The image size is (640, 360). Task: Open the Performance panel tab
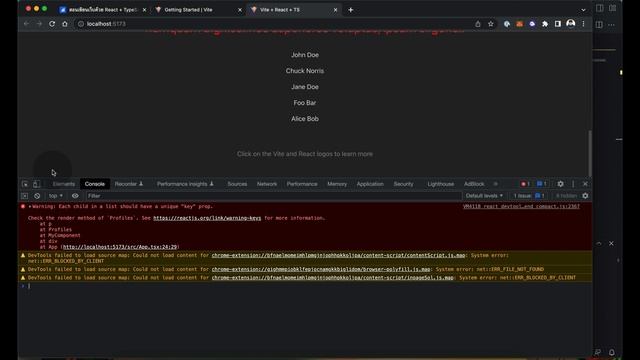point(302,184)
